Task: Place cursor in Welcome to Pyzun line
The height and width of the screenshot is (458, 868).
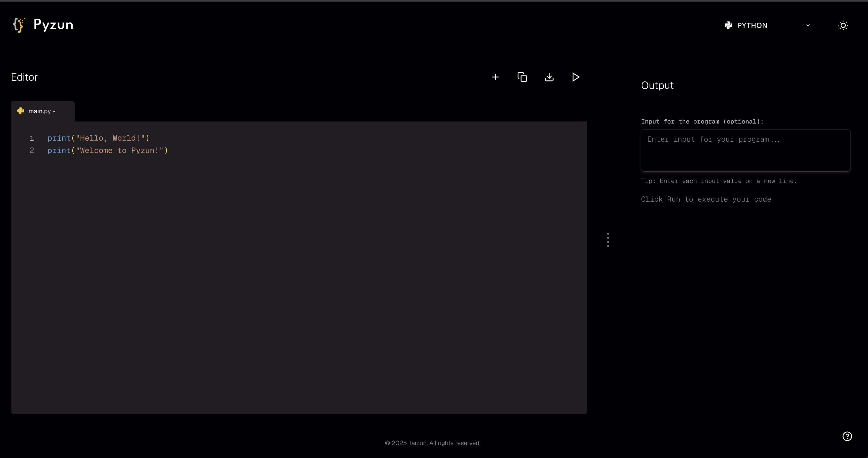Action: (107, 151)
